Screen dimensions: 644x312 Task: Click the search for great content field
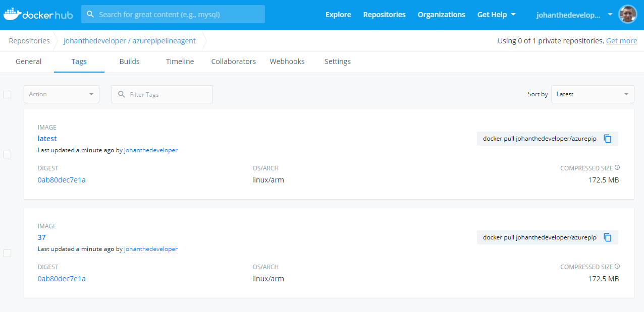pyautogui.click(x=173, y=14)
